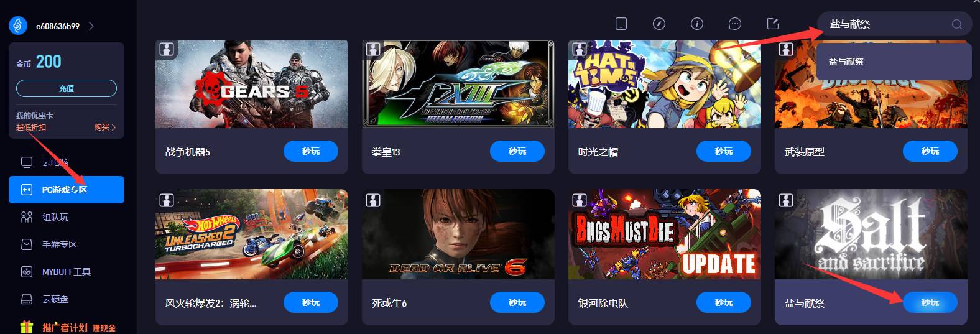This screenshot has height=334, width=980.
Task: Open the phone device icon in top toolbar
Action: (621, 24)
